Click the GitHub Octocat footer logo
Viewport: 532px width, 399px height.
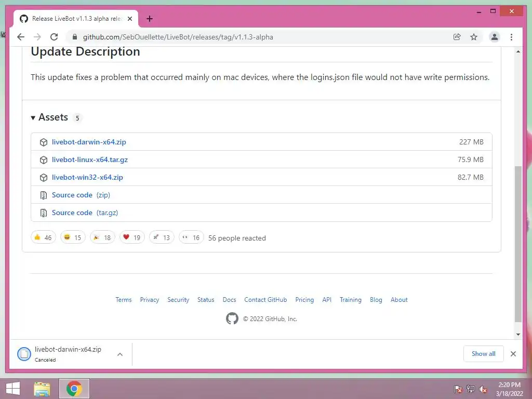[232, 318]
